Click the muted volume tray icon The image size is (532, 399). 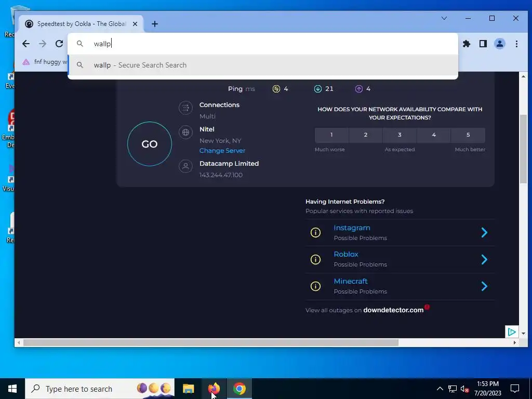[465, 389]
